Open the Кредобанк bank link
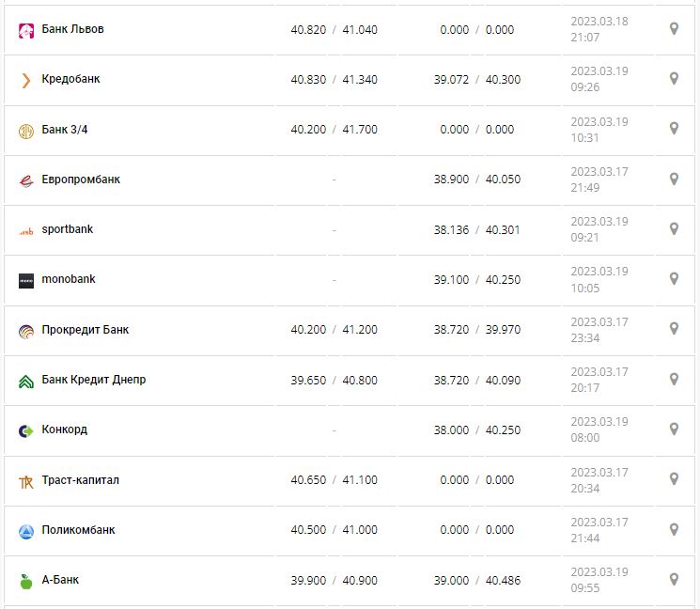The height and width of the screenshot is (609, 700). 70,79
